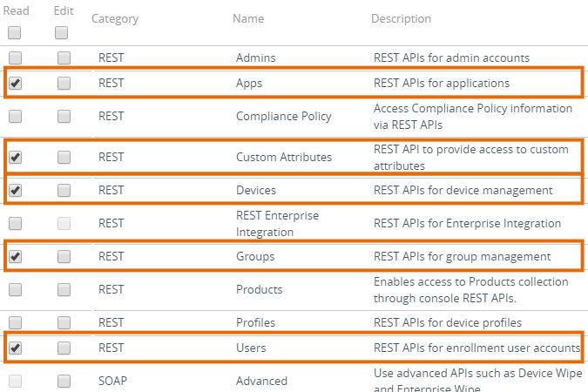Enable Edit access for Devices row
The width and height of the screenshot is (588, 392).
point(64,190)
